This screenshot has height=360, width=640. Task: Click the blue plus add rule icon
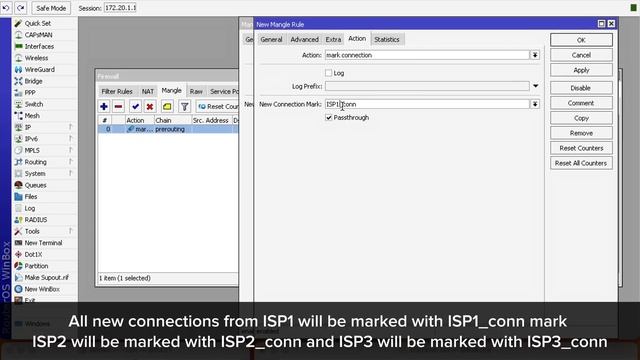tap(104, 107)
